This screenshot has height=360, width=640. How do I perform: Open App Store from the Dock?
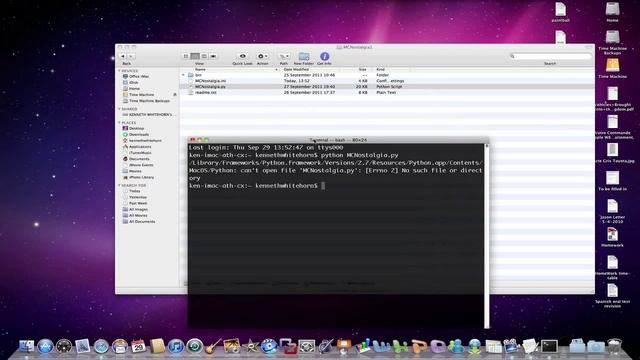[x=45, y=347]
